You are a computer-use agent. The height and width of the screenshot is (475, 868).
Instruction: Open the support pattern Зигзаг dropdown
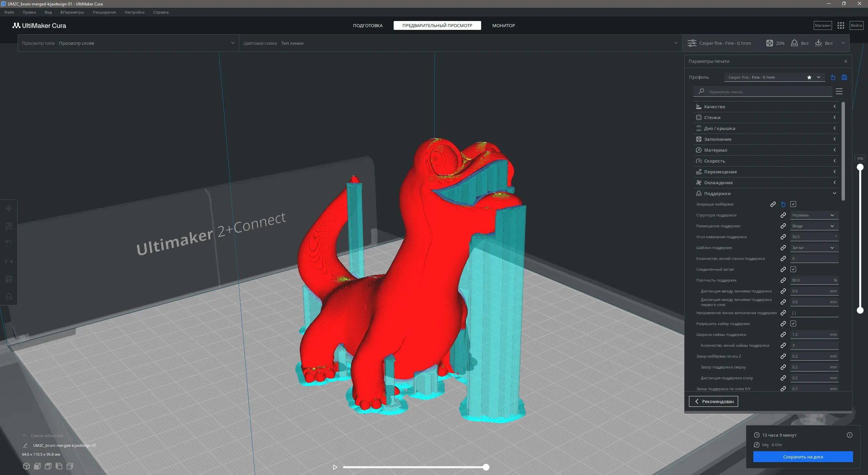[814, 248]
